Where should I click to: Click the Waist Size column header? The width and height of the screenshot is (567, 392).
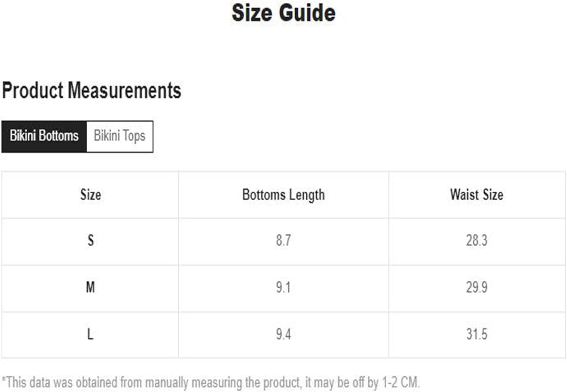477,195
